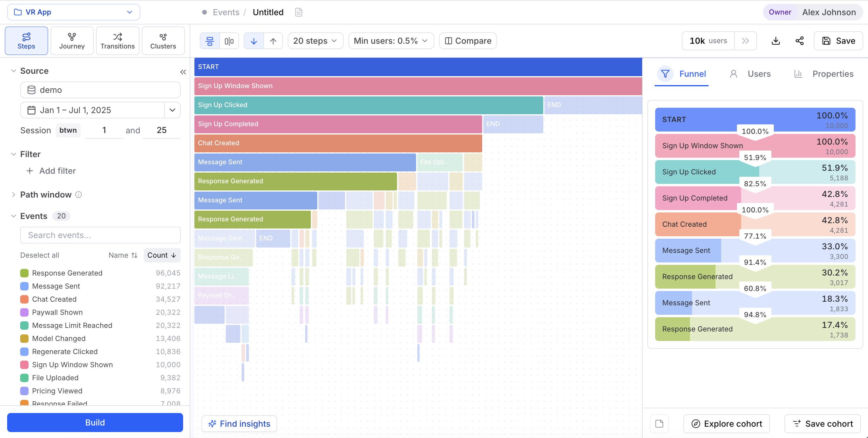Collapse the left sidebar with double chevron
This screenshot has width=868, height=438.
[x=183, y=72]
